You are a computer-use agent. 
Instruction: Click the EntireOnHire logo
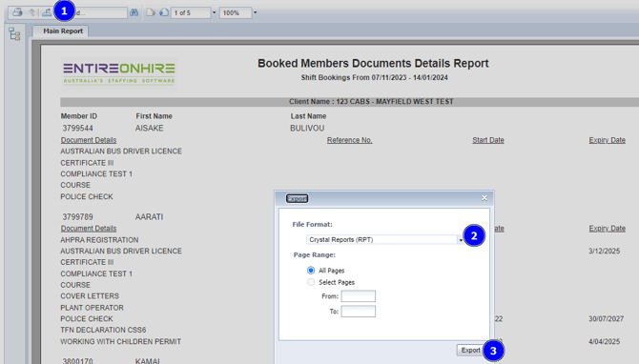pos(119,73)
